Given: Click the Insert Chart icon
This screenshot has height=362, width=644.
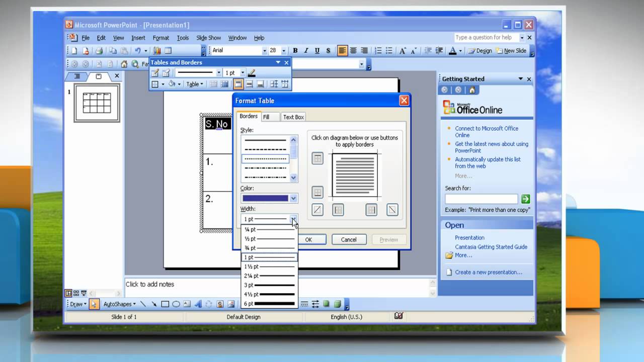Looking at the screenshot, I should click(x=157, y=51).
